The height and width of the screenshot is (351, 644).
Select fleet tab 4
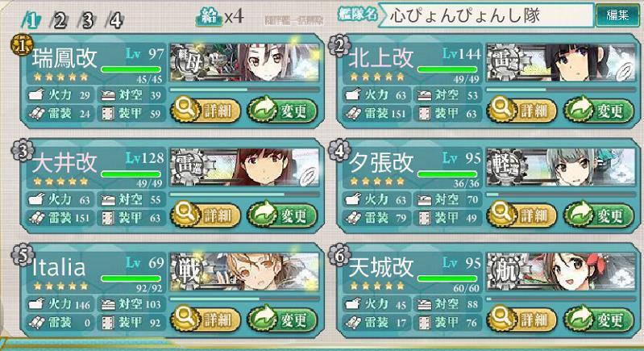coord(114,20)
